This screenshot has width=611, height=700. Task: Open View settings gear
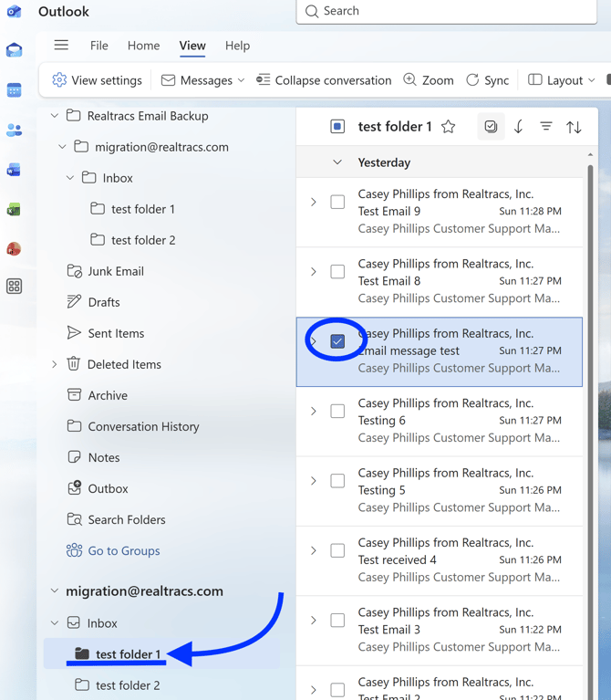(97, 80)
